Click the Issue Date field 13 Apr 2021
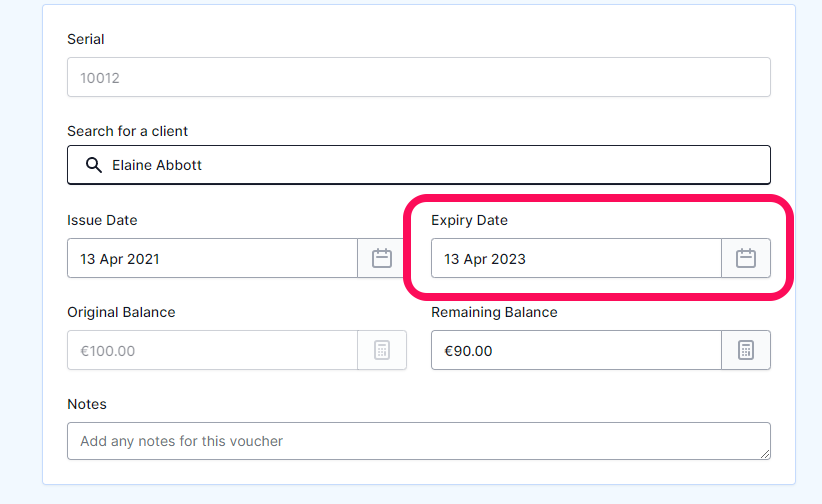The height and width of the screenshot is (504, 822). tap(212, 258)
